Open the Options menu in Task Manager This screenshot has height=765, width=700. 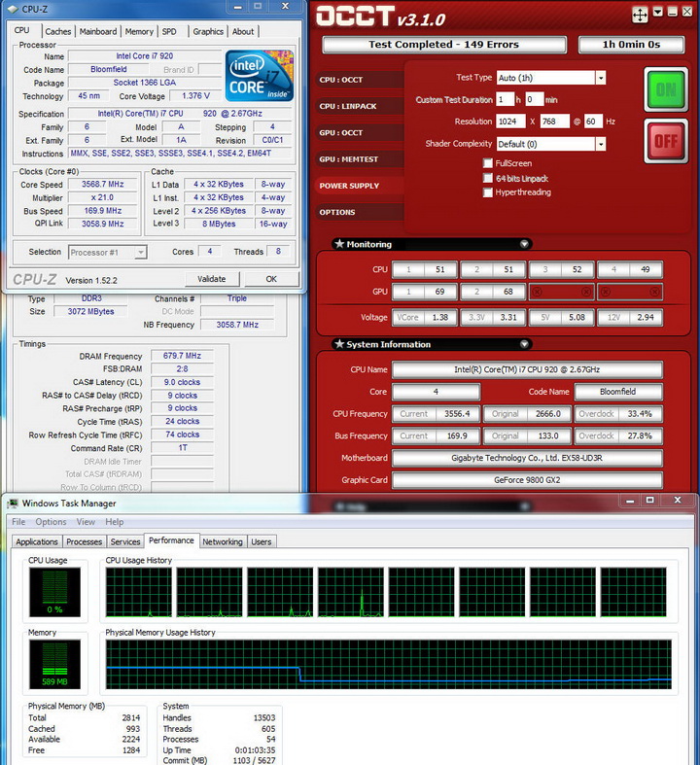click(x=51, y=522)
